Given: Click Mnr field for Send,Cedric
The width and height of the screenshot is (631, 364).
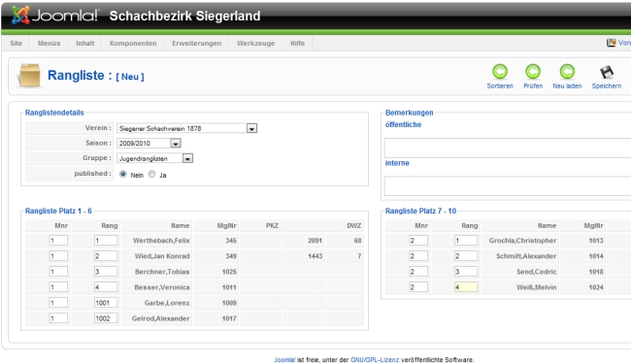Looking at the screenshot, I should click(418, 272).
